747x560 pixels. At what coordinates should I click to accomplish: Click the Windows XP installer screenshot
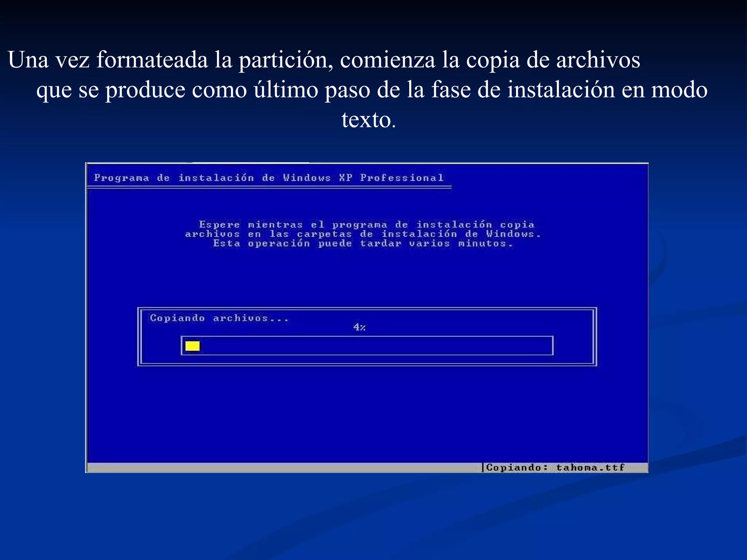pos(367,318)
